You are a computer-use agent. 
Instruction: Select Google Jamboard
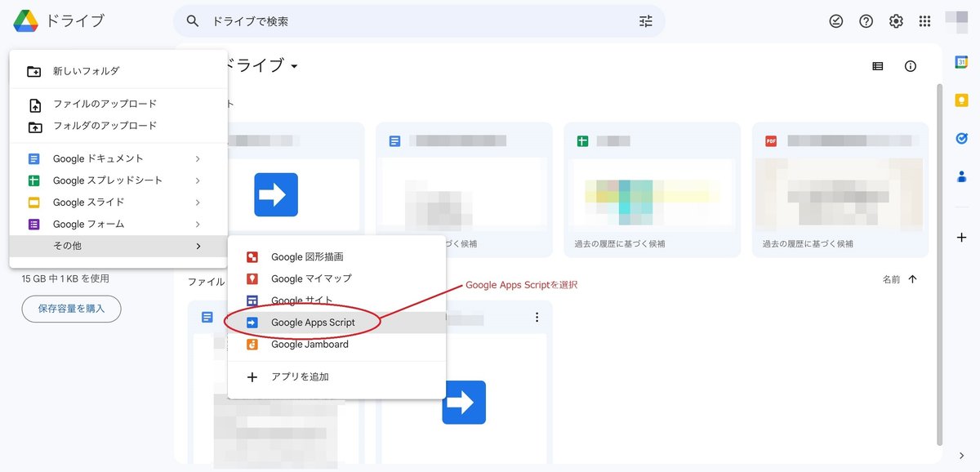tap(336, 345)
